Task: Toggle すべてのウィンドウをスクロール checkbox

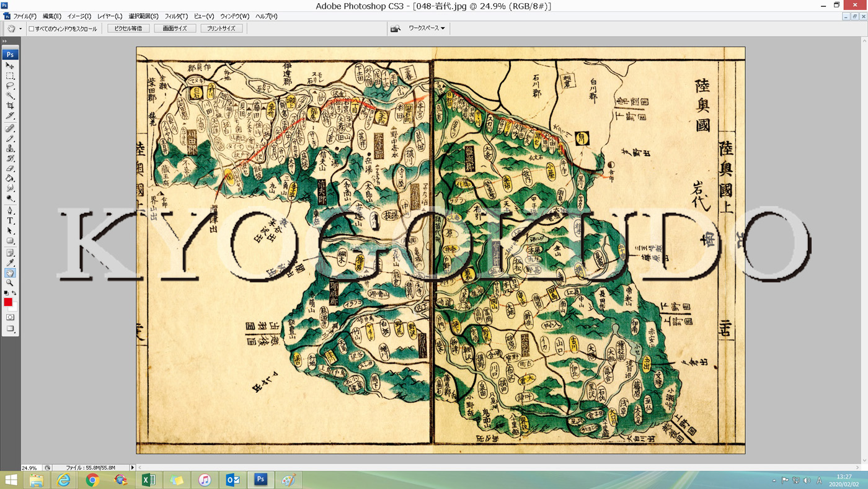Action: point(32,29)
